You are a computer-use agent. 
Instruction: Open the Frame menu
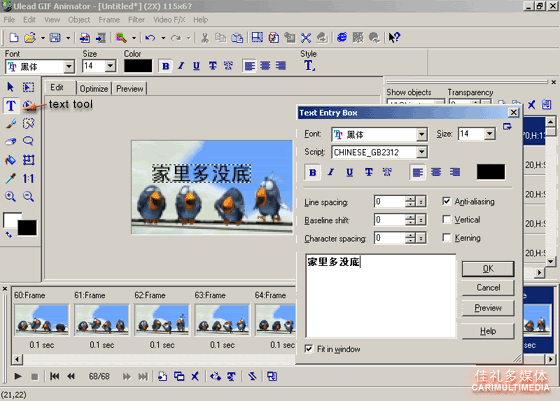(x=109, y=20)
